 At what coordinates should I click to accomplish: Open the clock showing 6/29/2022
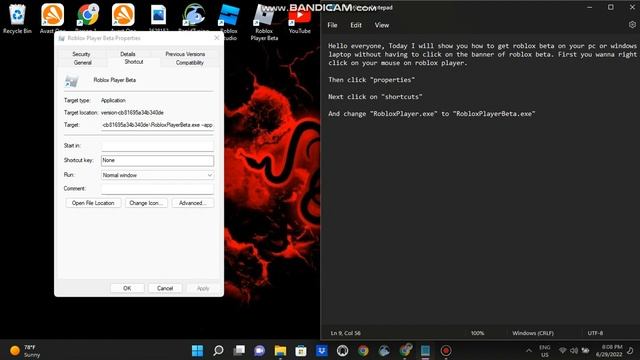tap(609, 351)
